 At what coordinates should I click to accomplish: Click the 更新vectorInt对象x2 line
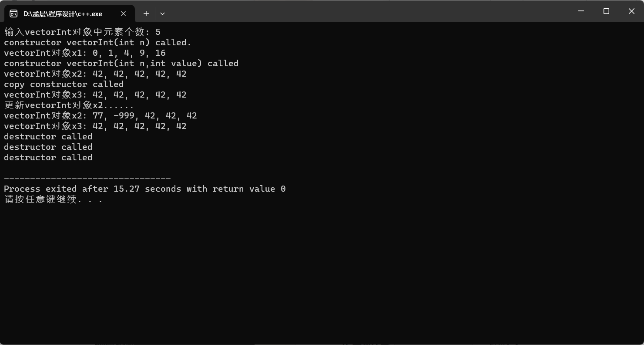pyautogui.click(x=69, y=105)
